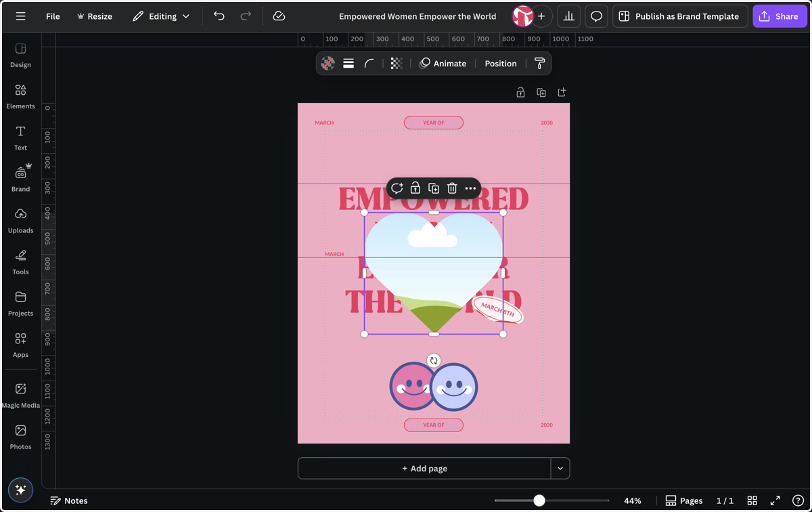
Task: Open the border style lines option
Action: pyautogui.click(x=348, y=64)
